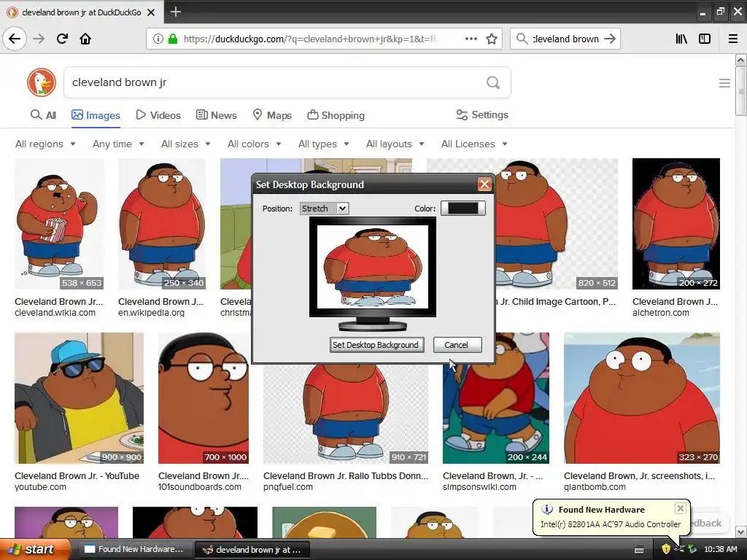Open the 538 × 653 popcorn image thumbnail
The image size is (747, 560).
(59, 224)
